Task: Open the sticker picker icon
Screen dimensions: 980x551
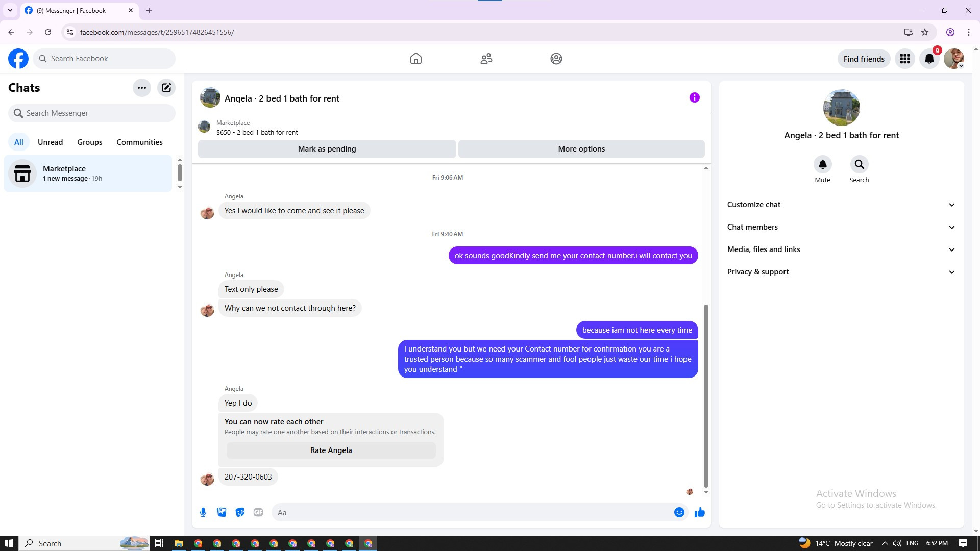Action: coord(240,512)
